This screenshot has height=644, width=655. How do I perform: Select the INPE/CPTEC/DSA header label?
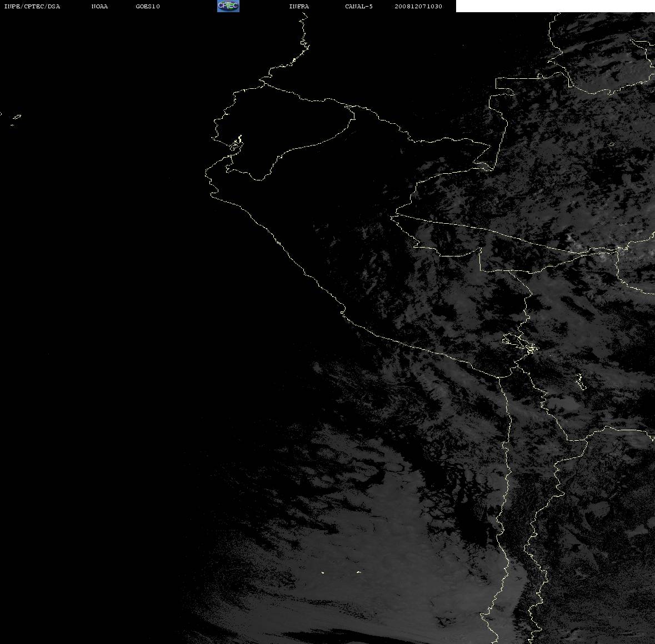(x=32, y=6)
